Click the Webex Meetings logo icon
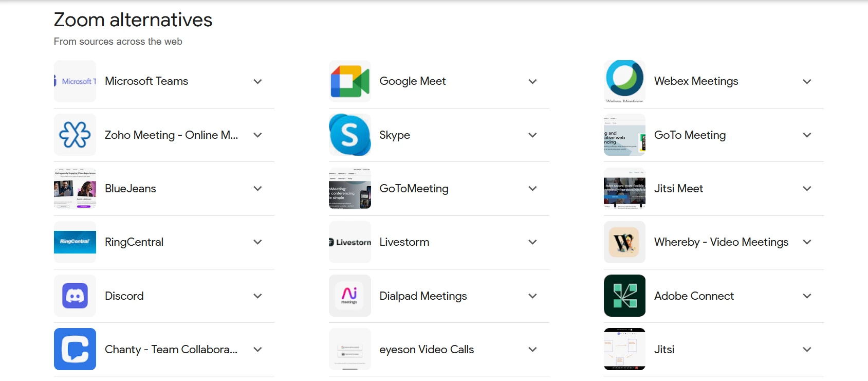 [x=624, y=81]
